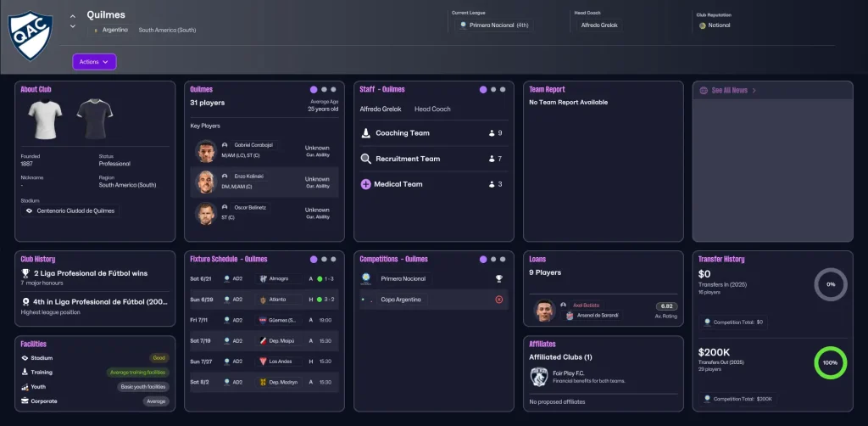The image size is (868, 426).
Task: Click Competition Total $200K chip
Action: (x=738, y=399)
